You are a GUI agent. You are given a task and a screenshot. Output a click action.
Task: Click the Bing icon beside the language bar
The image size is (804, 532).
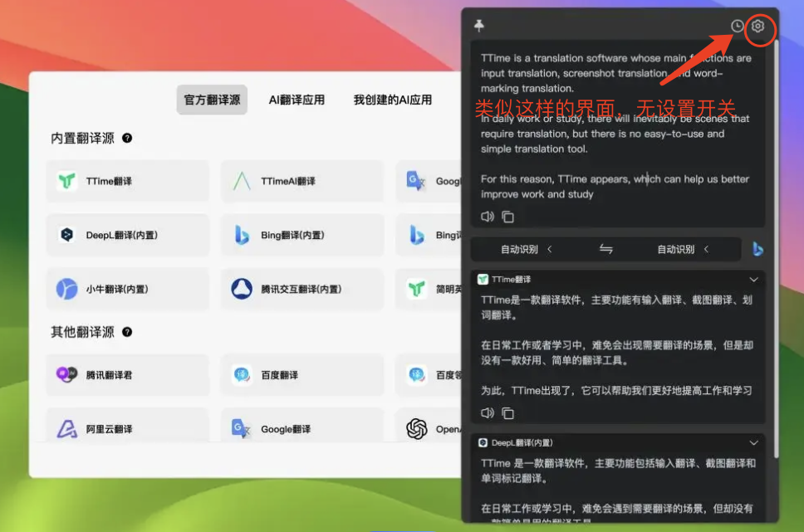757,249
